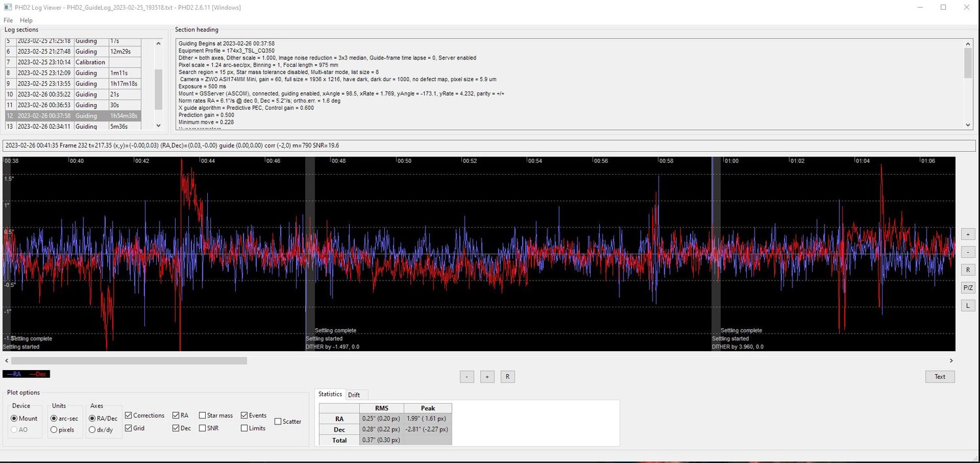
Task: Reset horizontal zoom with the R button below plot
Action: click(x=508, y=376)
